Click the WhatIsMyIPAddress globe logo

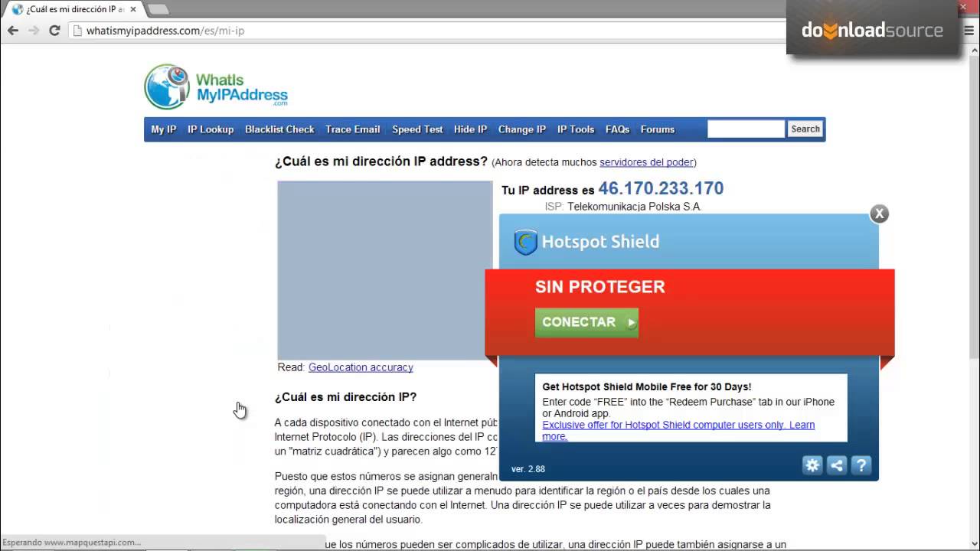tap(166, 87)
